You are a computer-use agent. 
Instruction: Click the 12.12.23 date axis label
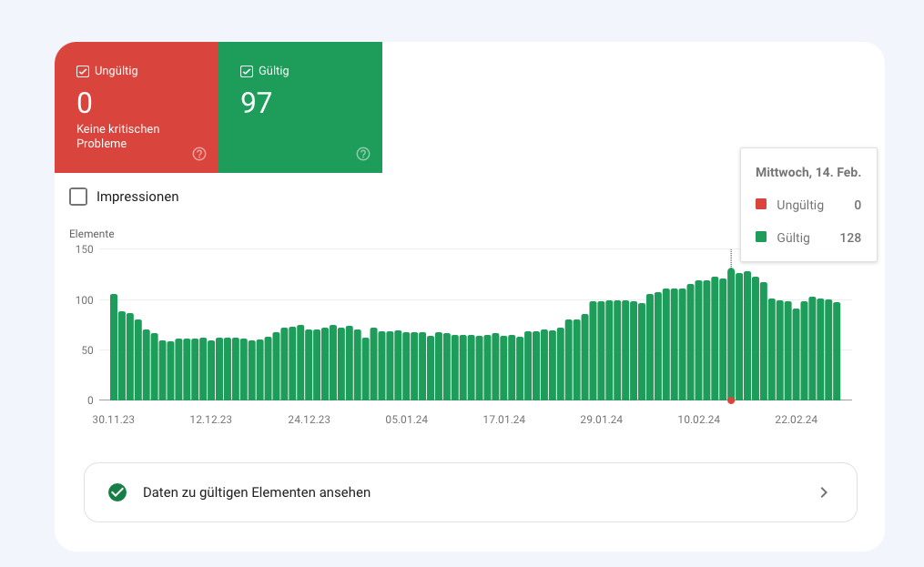click(x=210, y=420)
